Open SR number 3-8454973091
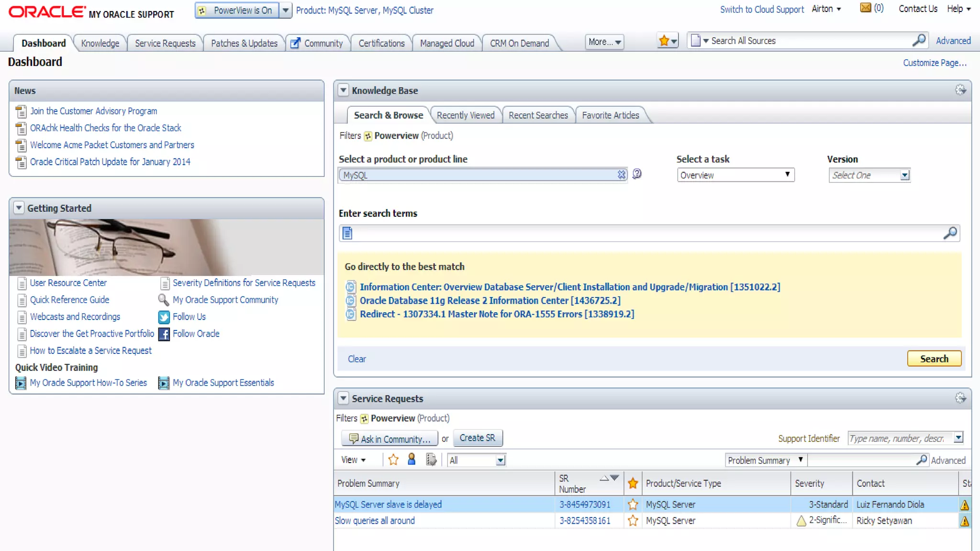980x551 pixels. click(x=585, y=504)
